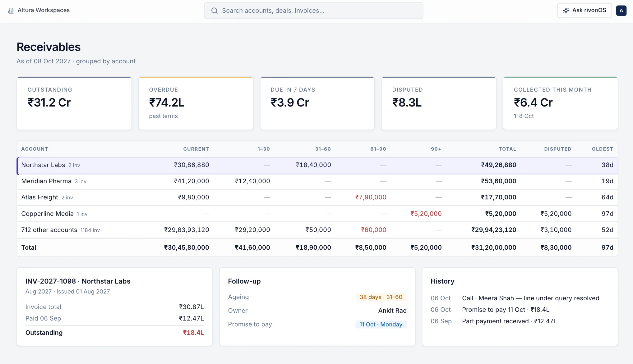Select the Meridian Pharma account row
Screen dimensions: 633x364
(x=317, y=181)
